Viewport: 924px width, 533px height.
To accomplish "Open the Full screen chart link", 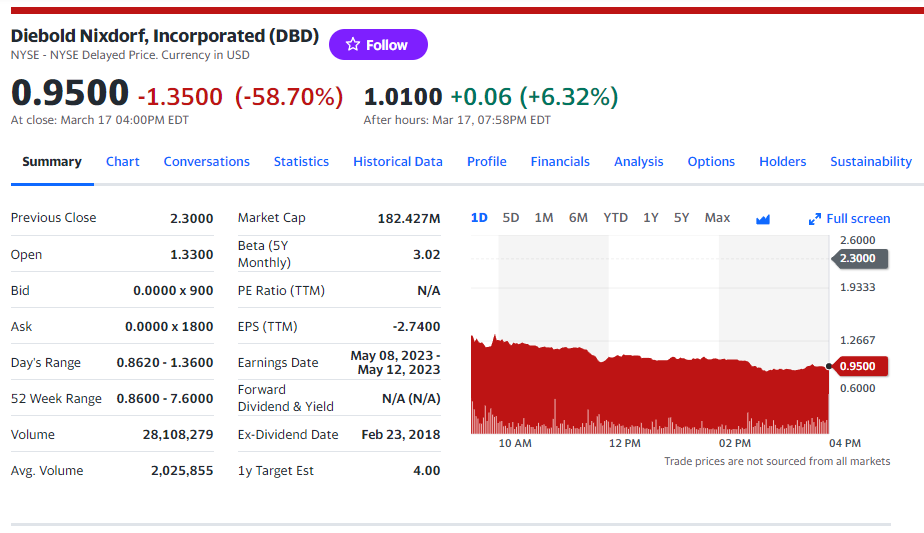I will point(849,219).
